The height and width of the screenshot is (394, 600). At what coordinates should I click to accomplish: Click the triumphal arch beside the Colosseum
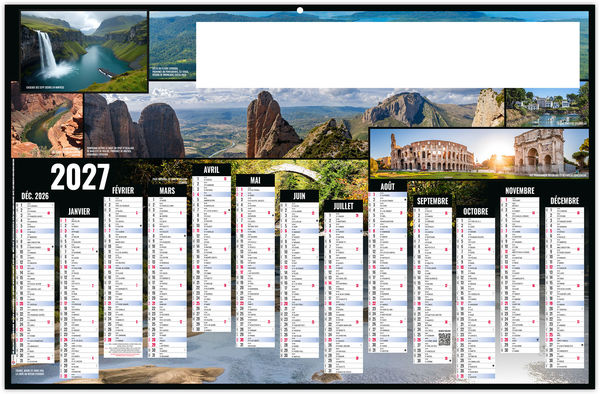click(539, 151)
